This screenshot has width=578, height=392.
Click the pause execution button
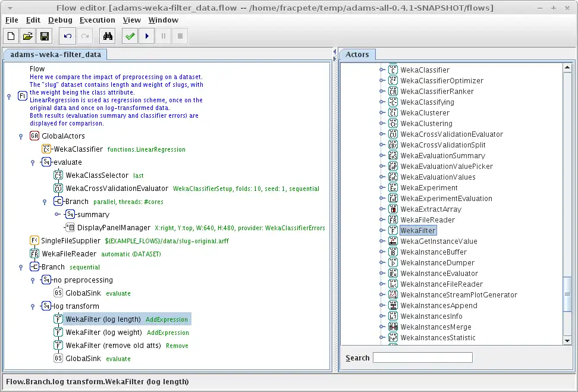(x=164, y=36)
